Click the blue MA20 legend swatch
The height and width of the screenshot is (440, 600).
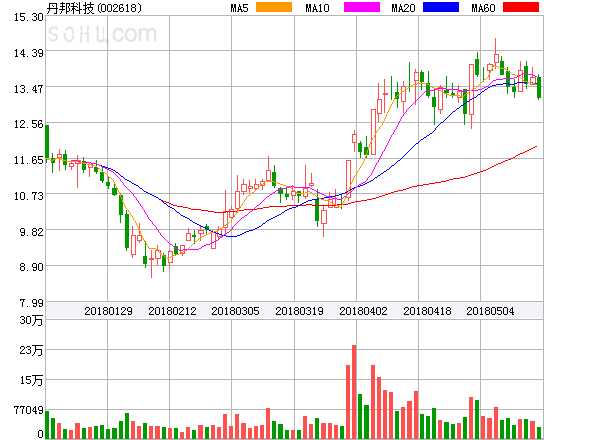pyautogui.click(x=441, y=7)
